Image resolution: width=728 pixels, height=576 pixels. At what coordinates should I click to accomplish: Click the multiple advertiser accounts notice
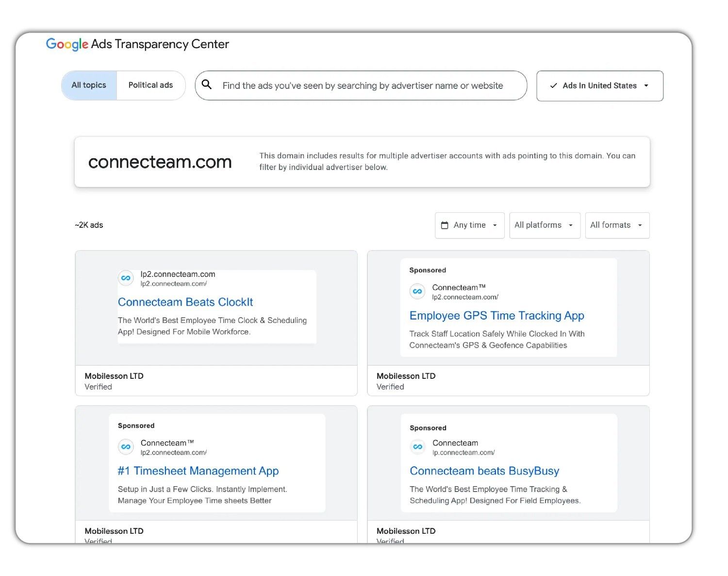447,161
